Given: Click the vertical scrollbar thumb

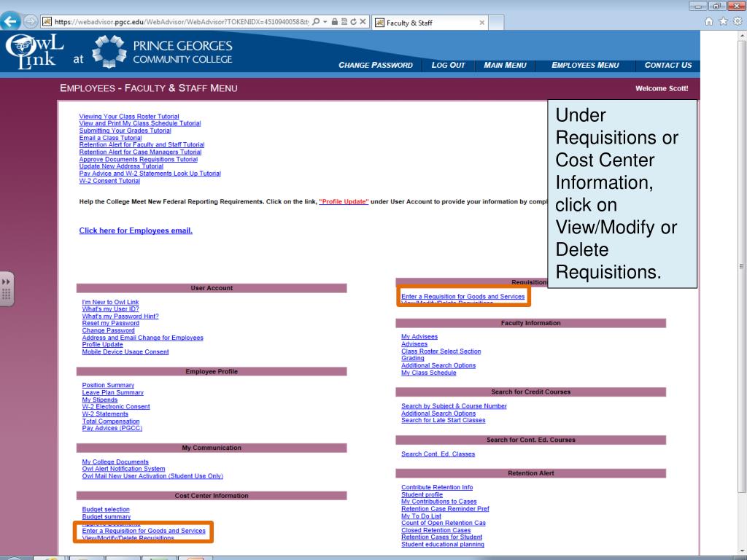Looking at the screenshot, I should 742,267.
